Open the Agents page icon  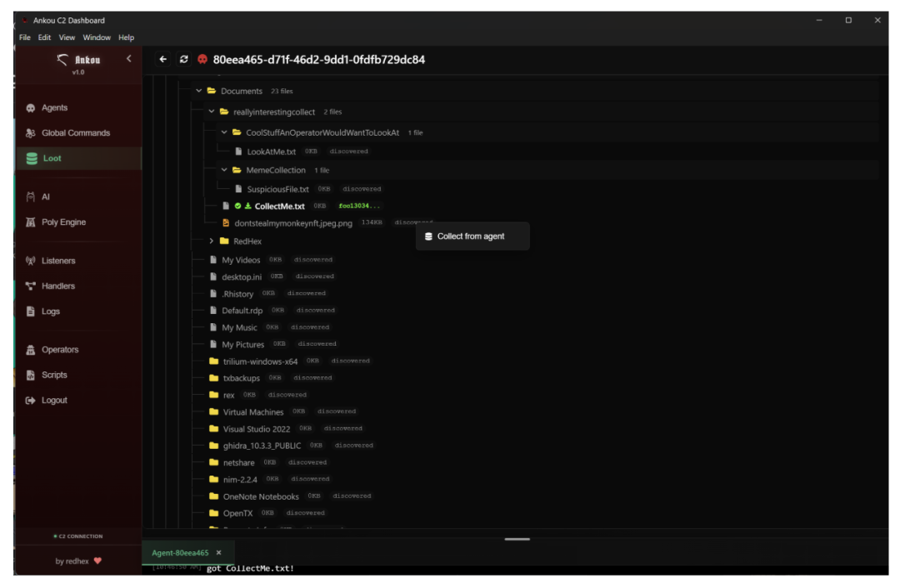point(31,107)
